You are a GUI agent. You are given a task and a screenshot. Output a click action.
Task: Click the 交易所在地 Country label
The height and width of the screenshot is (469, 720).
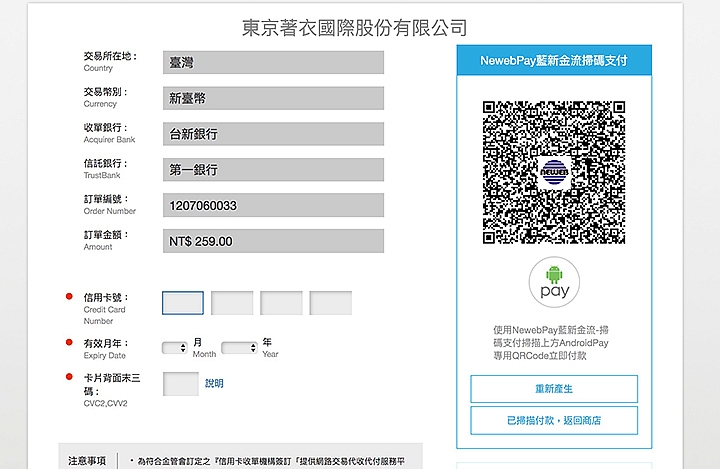click(x=110, y=62)
